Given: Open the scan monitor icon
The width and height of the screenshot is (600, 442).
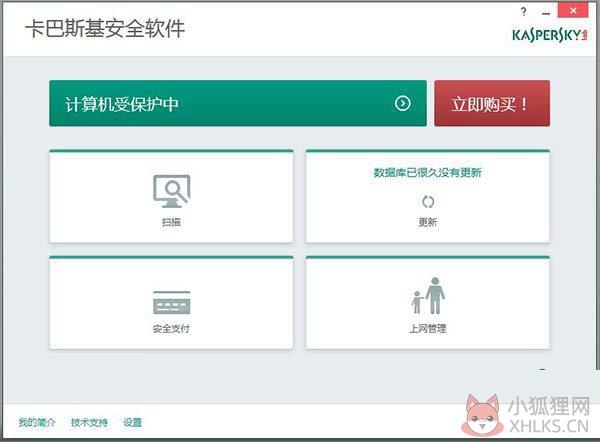Looking at the screenshot, I should tap(171, 191).
